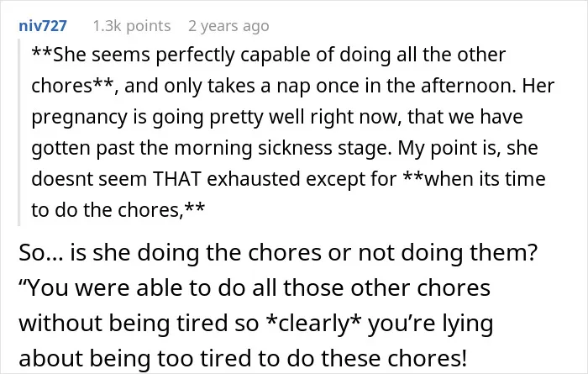Viewport: 588px width, 374px height.
Task: Click the quoted line beginning "gotten past the morning sickness"
Action: click(x=285, y=148)
